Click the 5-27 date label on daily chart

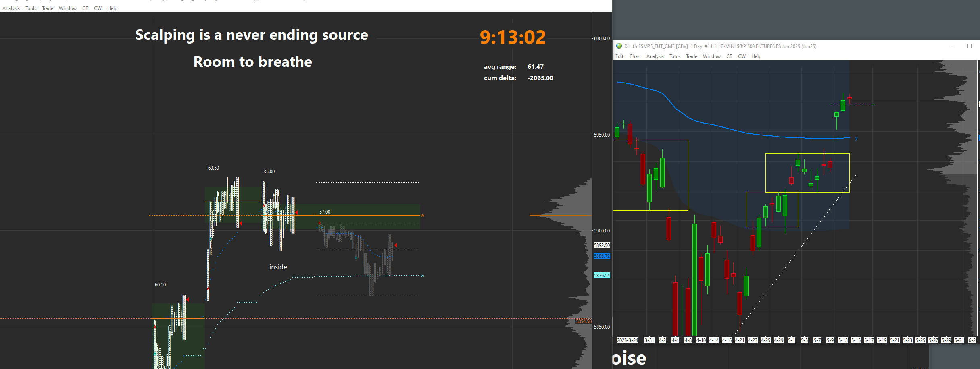933,340
